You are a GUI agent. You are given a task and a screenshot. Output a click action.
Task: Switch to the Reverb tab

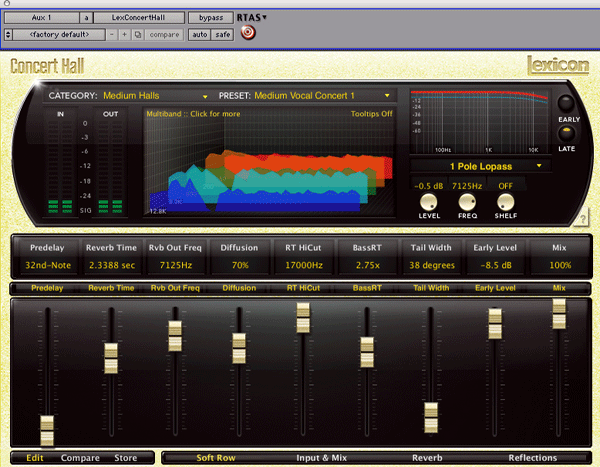click(427, 458)
